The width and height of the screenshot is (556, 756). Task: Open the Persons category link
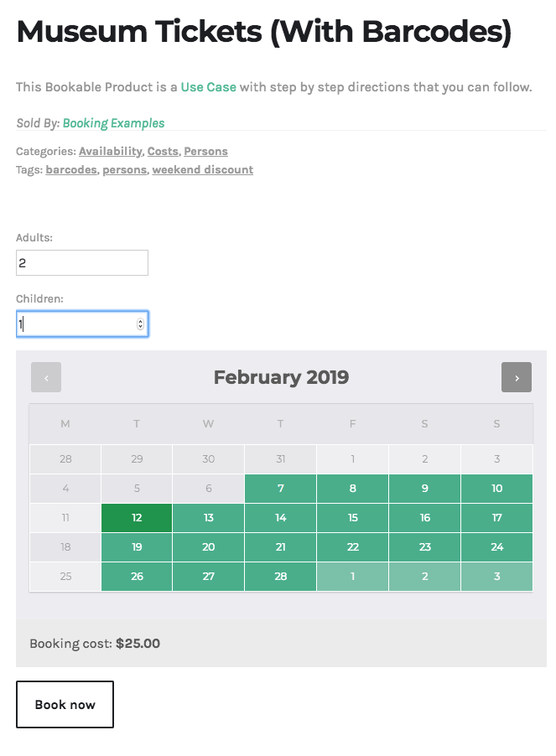point(205,152)
